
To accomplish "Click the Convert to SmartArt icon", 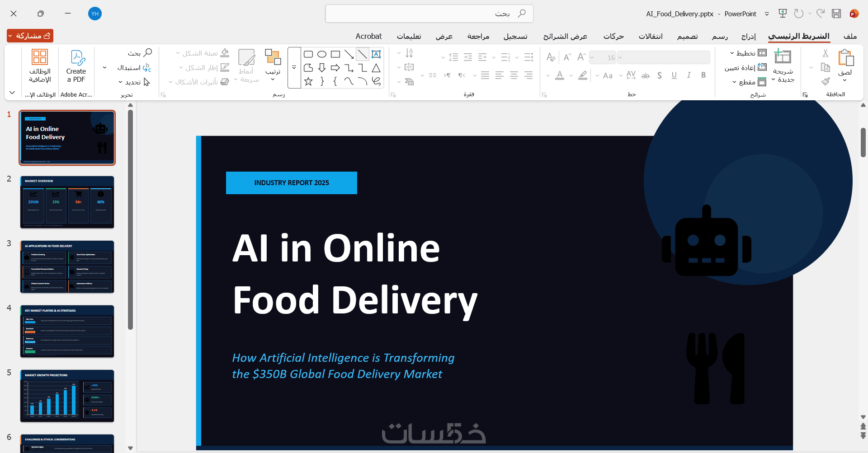I will [x=409, y=81].
